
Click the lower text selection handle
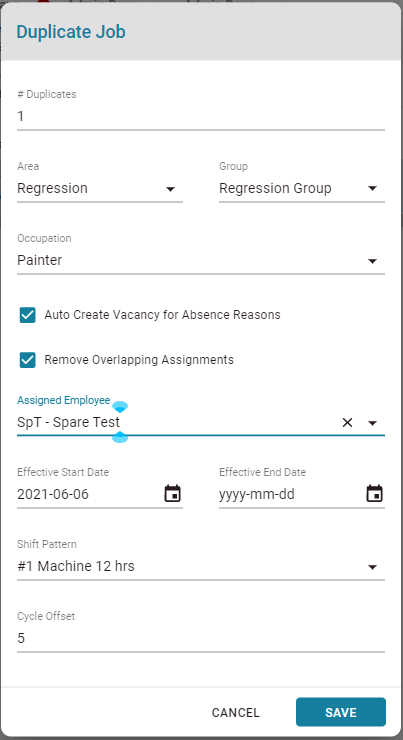pyautogui.click(x=120, y=437)
